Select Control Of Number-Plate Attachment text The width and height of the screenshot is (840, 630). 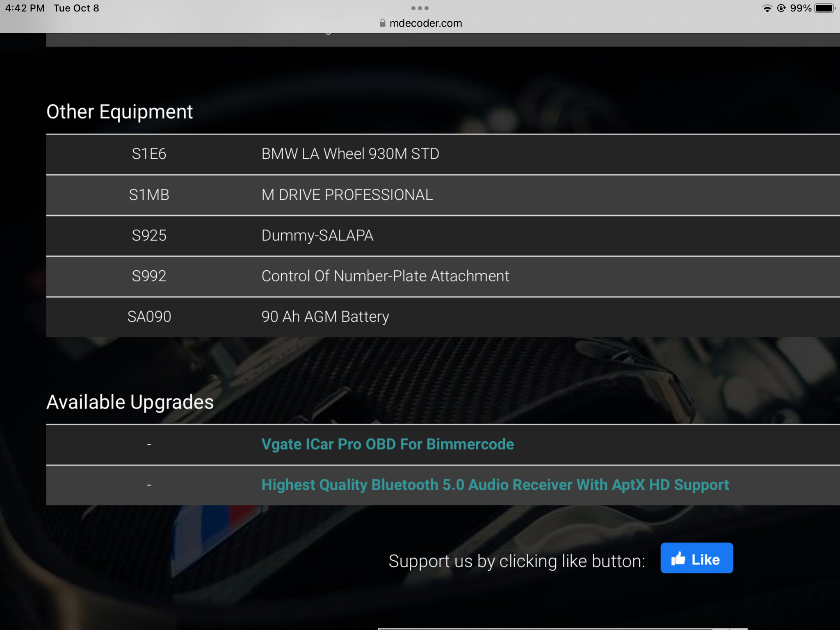tap(385, 276)
